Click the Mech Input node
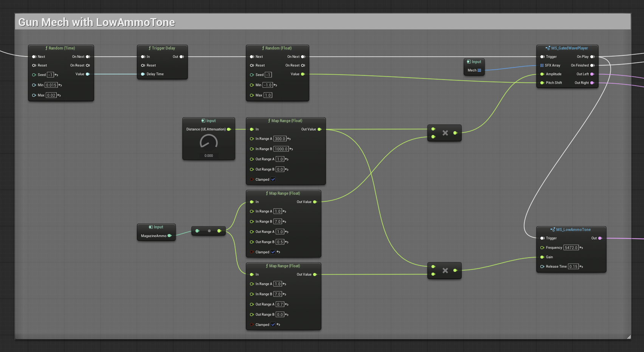The image size is (644, 352). (474, 66)
